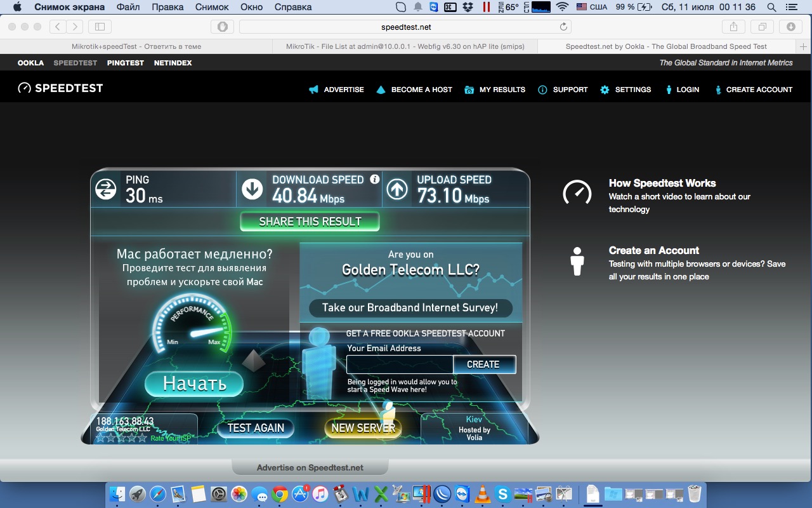Click the OOKLA link

click(30, 63)
